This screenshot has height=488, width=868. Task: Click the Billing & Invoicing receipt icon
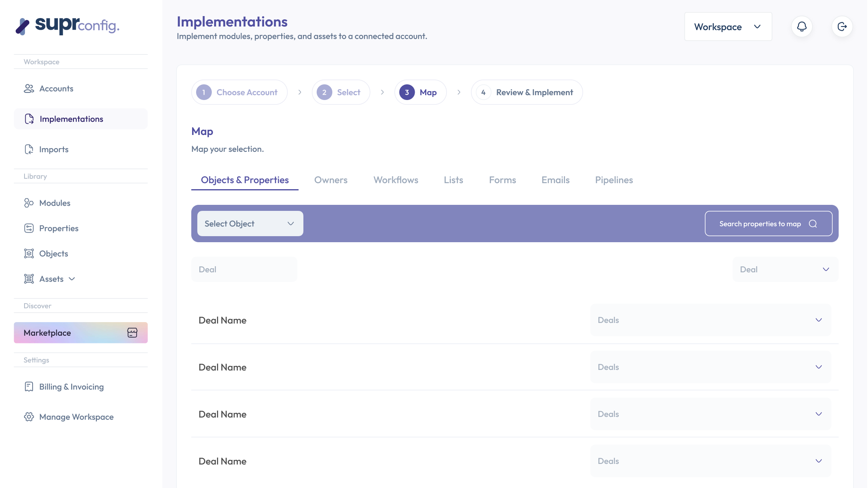point(29,386)
